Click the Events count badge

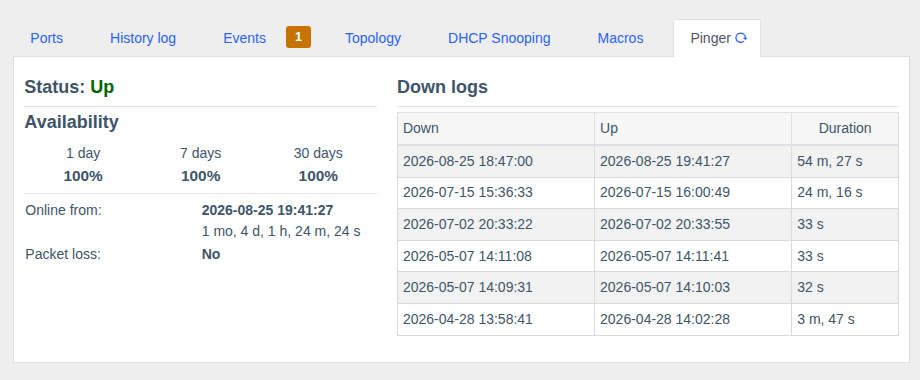[298, 37]
